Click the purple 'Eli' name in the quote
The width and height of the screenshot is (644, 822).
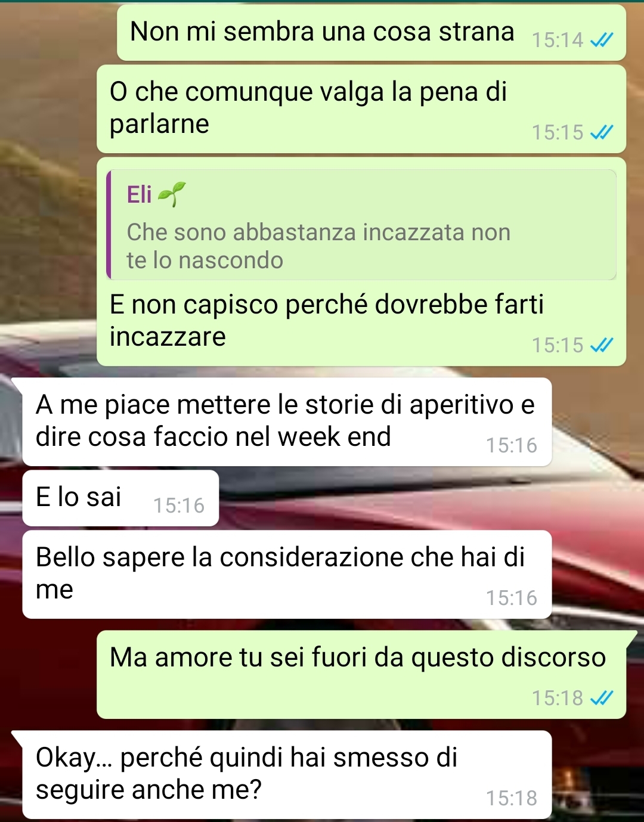(x=140, y=194)
